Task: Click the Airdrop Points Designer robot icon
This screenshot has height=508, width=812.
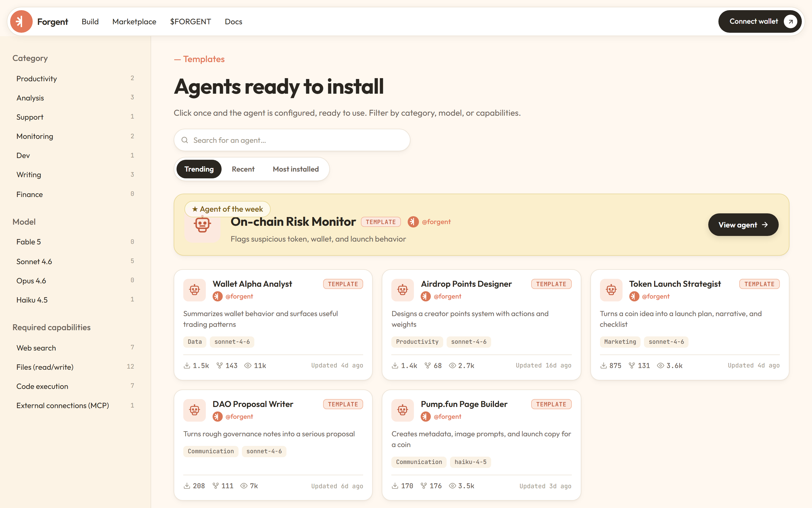Action: tap(403, 290)
